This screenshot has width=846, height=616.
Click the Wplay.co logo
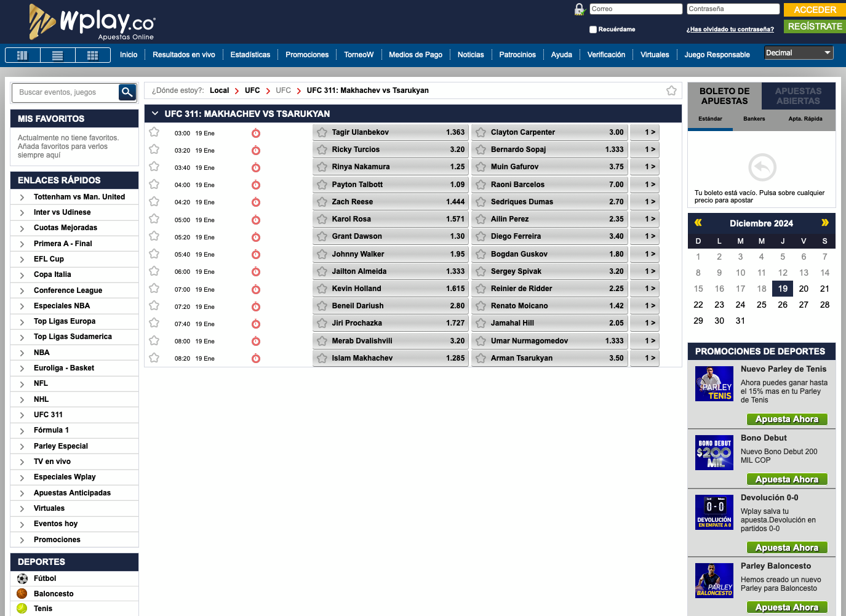(x=92, y=22)
